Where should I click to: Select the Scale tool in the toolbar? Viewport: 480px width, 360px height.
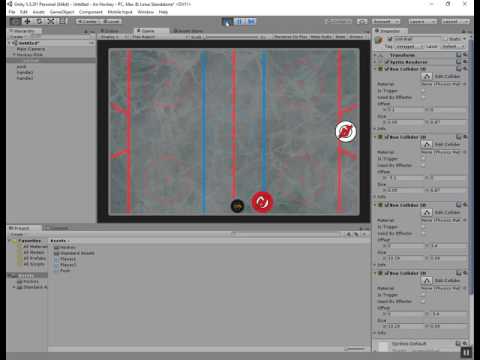(x=51, y=21)
